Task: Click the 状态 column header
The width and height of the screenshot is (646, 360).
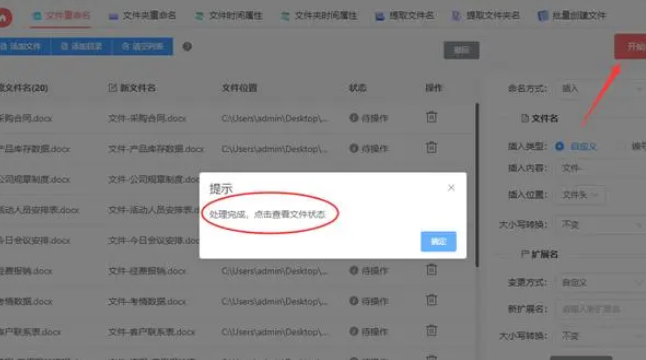Action: 358,88
